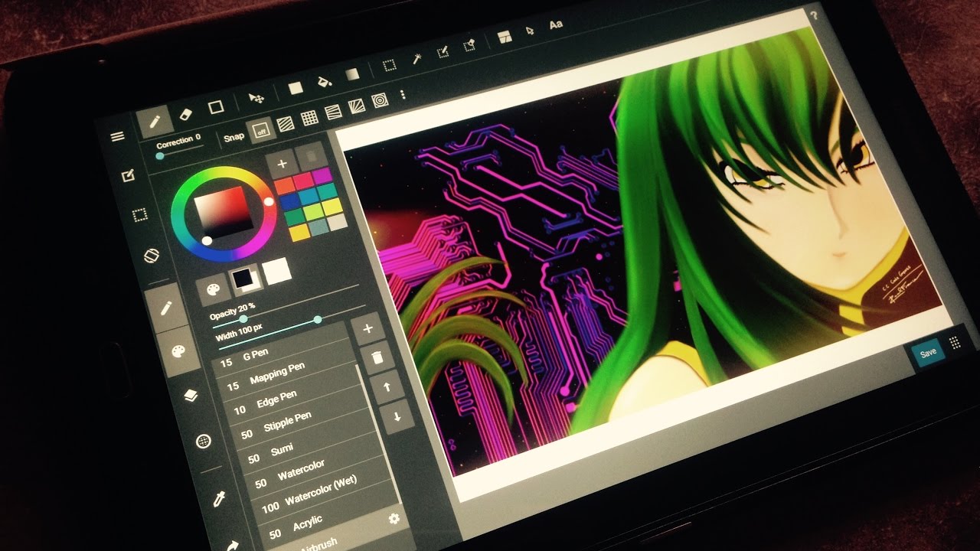Tap the redo arrow icon in the sidebar

point(234,545)
